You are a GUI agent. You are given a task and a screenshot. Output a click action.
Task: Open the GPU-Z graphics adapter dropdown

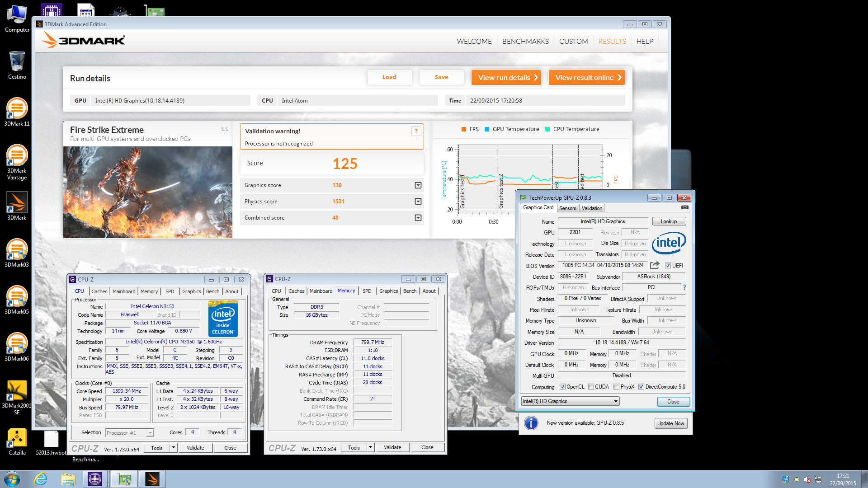570,401
